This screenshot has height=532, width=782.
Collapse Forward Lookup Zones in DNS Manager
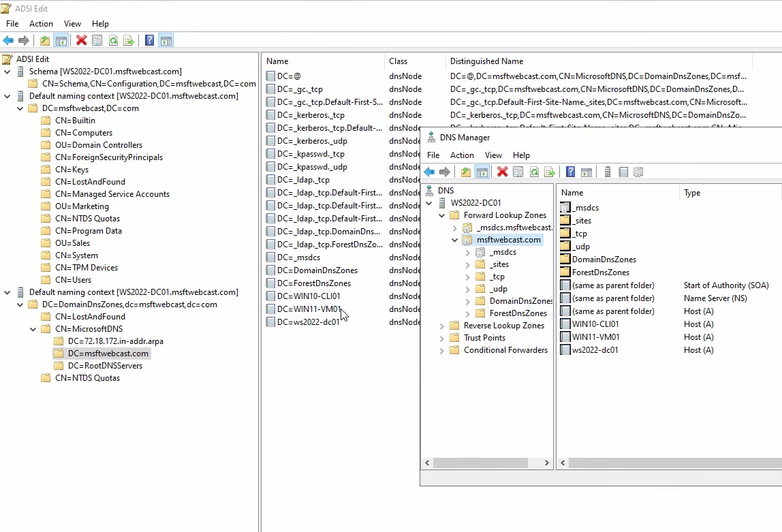442,215
